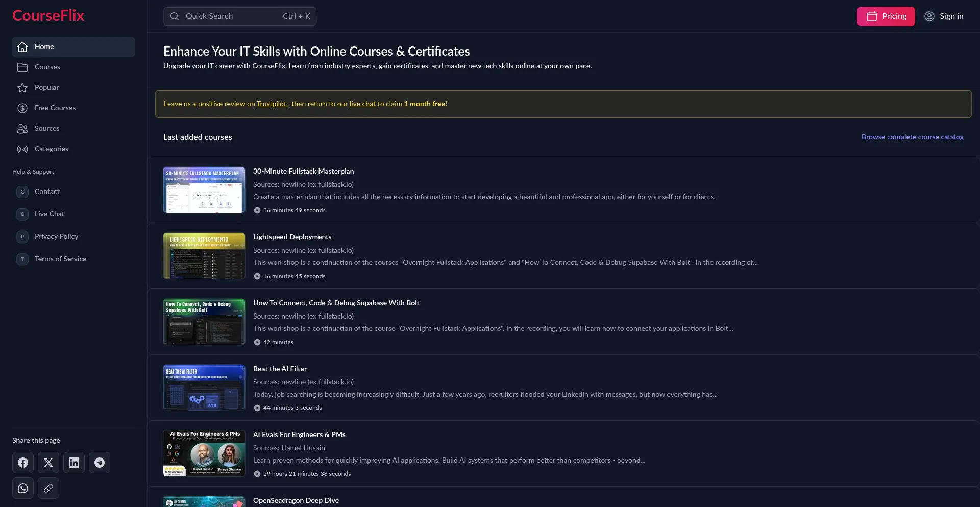Open 30-Minute Fullstack Masterplan thumbnail
Screen dimensions: 980x507
[204, 190]
